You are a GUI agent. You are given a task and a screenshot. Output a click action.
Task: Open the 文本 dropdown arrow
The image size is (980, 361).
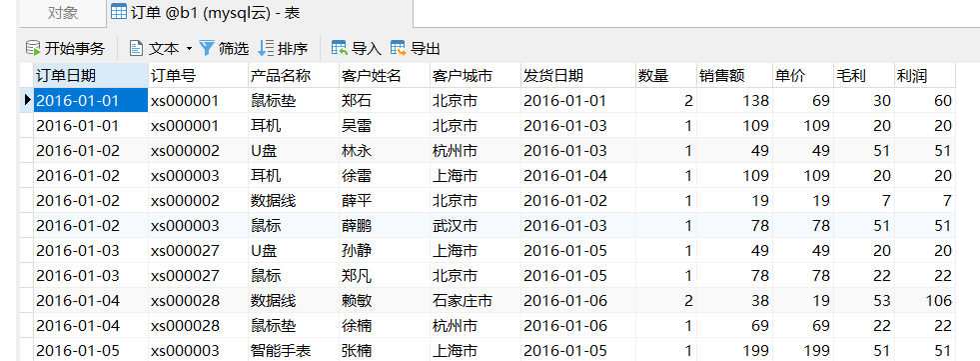pos(189,49)
